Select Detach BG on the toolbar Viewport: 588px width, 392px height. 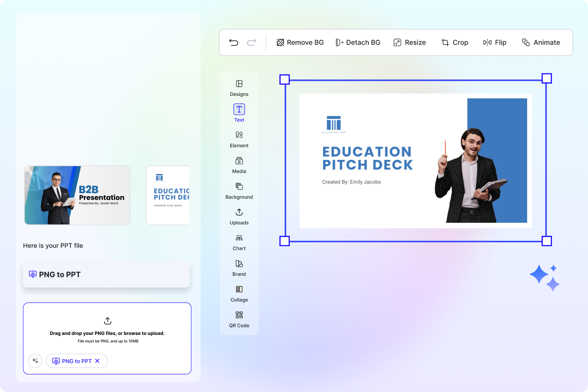coord(358,42)
